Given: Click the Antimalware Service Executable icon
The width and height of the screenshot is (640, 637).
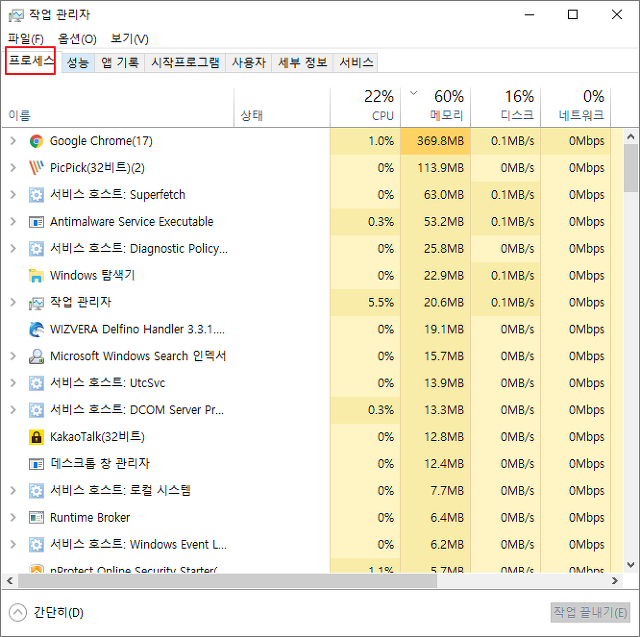Looking at the screenshot, I should [x=36, y=222].
